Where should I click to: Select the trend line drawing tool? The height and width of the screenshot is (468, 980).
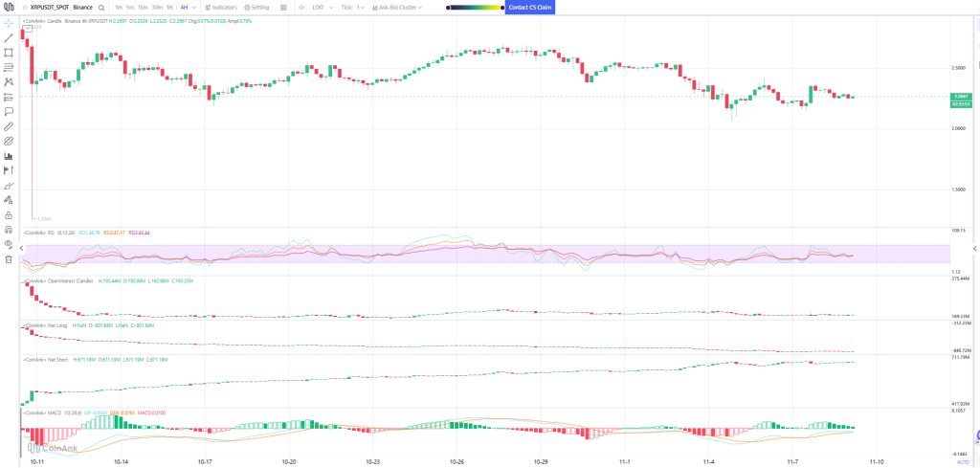click(8, 36)
